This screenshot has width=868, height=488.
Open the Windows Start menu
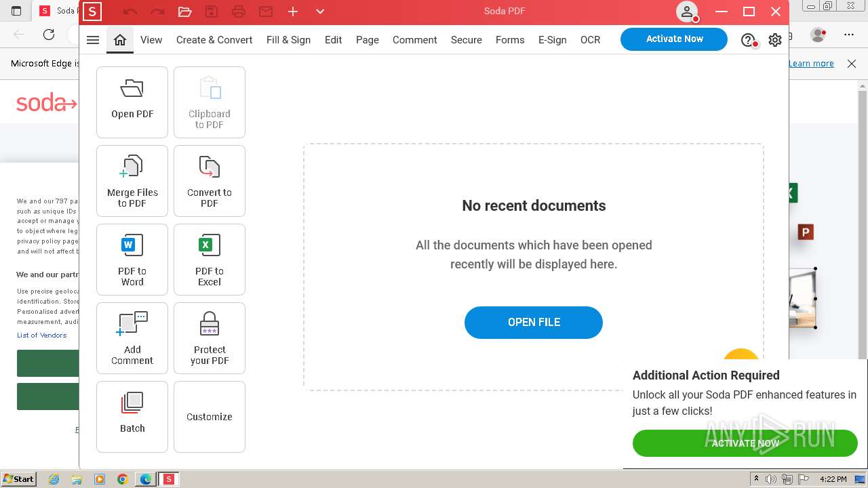[19, 479]
